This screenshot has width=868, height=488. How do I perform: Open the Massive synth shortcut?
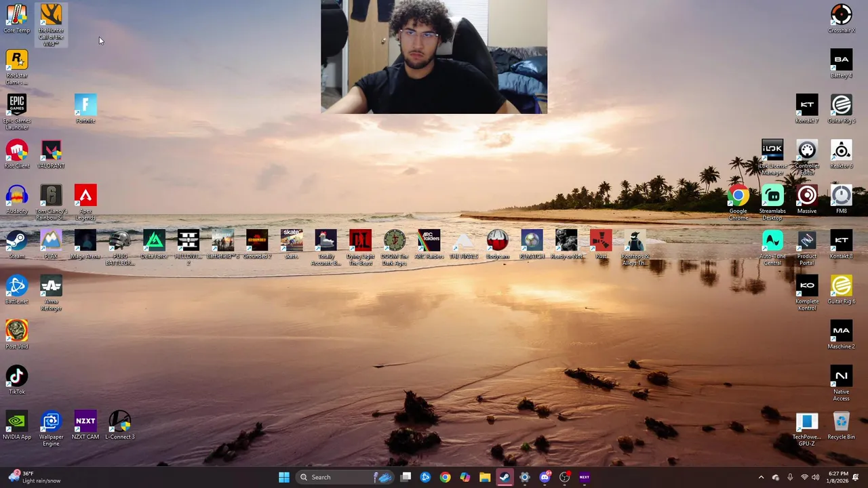(x=807, y=200)
